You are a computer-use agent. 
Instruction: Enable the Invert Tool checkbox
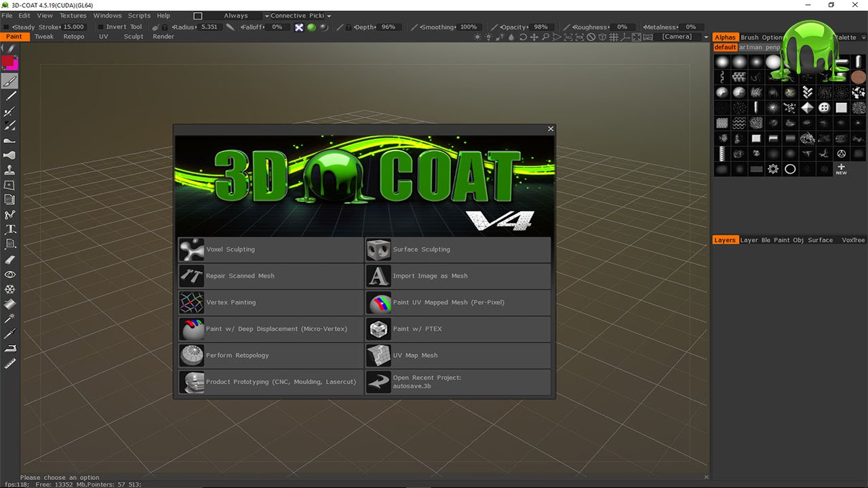click(102, 27)
